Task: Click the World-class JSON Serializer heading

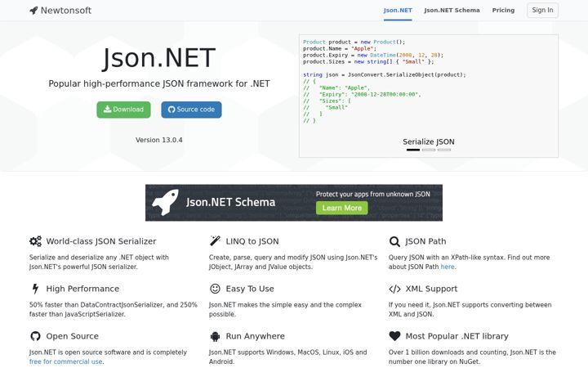Action: tap(101, 241)
